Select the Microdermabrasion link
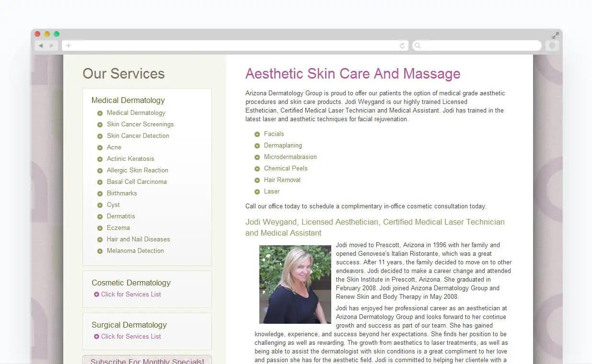Image resolution: width=592 pixels, height=364 pixels. [x=290, y=157]
